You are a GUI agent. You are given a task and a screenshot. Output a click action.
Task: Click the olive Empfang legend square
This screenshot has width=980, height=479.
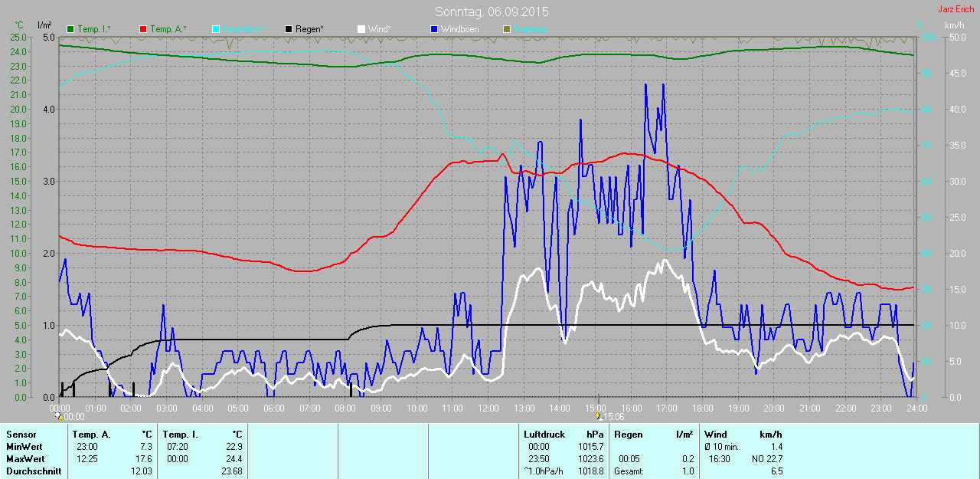(x=507, y=29)
